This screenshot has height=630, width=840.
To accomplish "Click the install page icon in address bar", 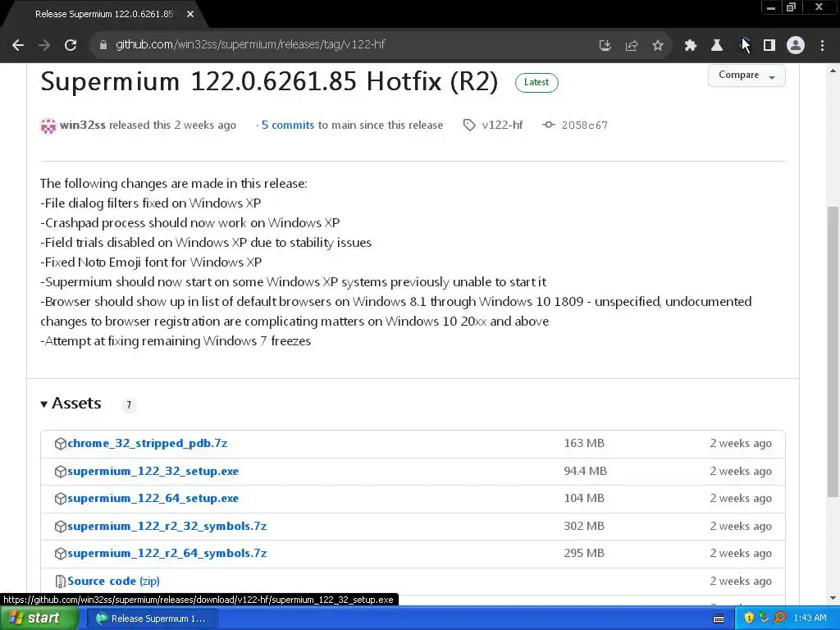I will coord(605,46).
